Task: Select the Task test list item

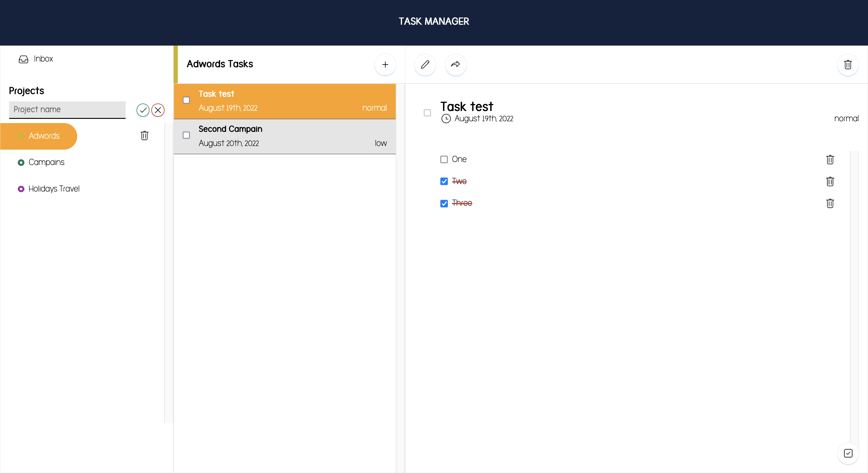Action: pos(285,101)
